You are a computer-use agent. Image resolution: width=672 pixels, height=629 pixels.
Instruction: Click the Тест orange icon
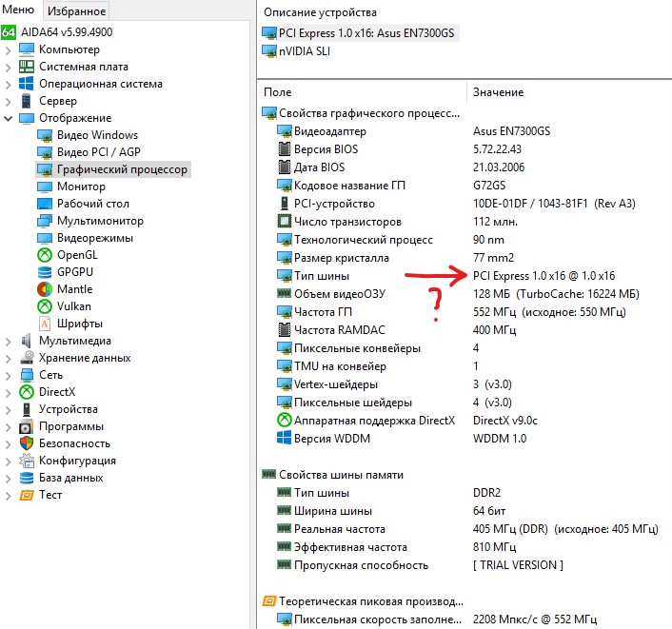point(27,495)
